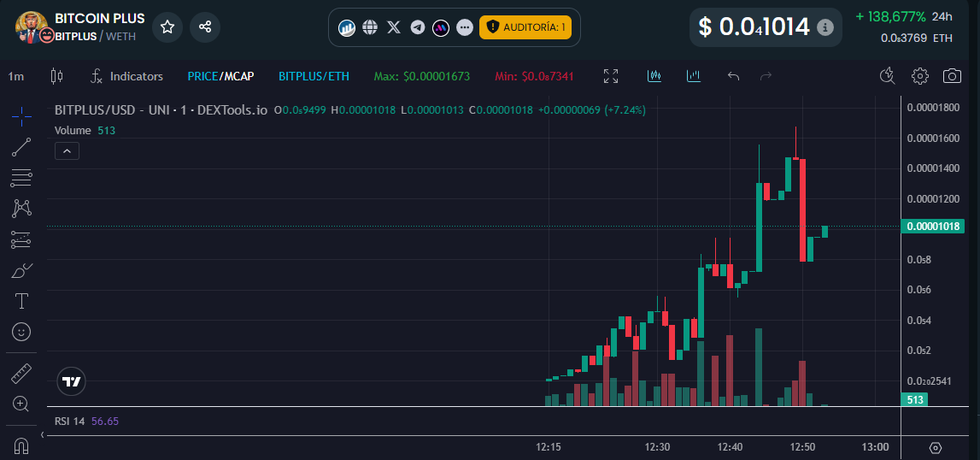
Task: Click the 0.0₈3769 ETH price text
Action: 916,38
